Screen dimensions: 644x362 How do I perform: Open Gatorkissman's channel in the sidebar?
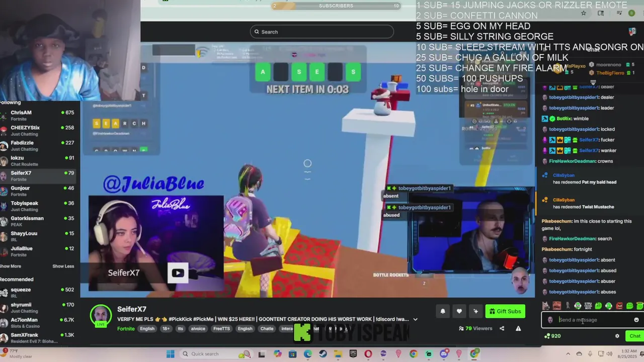pyautogui.click(x=38, y=221)
